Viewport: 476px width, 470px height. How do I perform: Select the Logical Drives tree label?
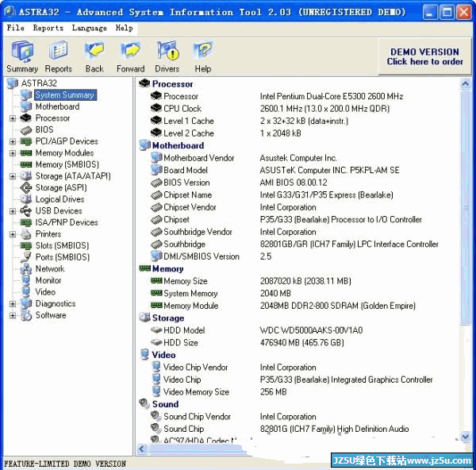click(x=59, y=199)
